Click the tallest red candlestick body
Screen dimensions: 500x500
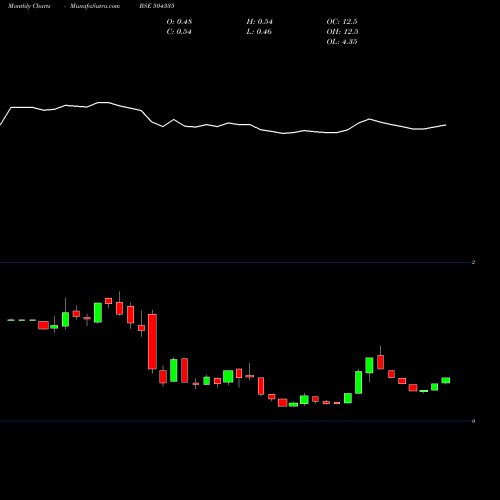click(x=152, y=341)
